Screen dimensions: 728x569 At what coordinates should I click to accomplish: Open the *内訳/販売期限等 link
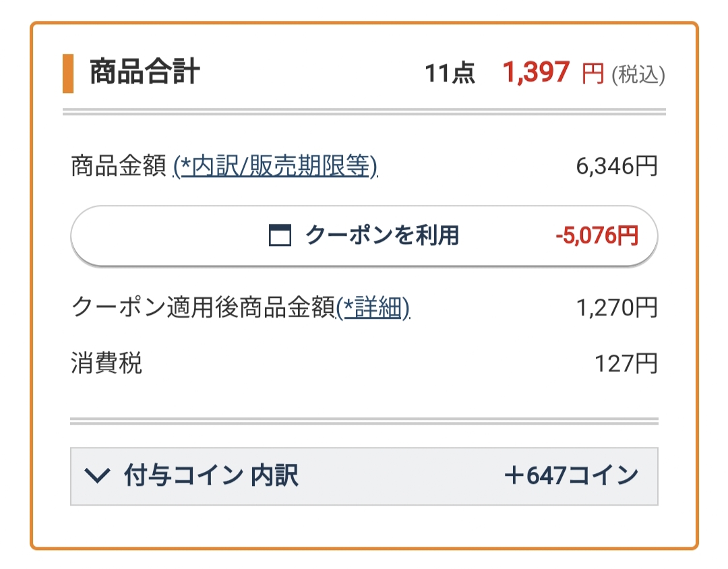(x=275, y=166)
